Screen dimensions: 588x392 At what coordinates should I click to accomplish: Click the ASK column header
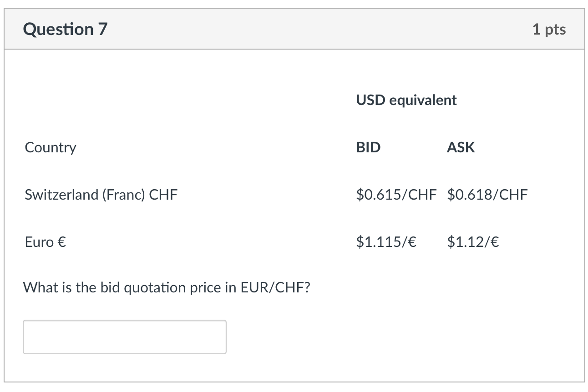pos(461,147)
